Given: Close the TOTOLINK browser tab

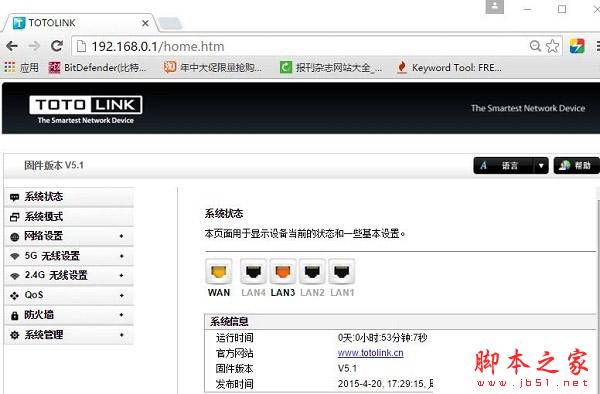Looking at the screenshot, I should pos(145,23).
